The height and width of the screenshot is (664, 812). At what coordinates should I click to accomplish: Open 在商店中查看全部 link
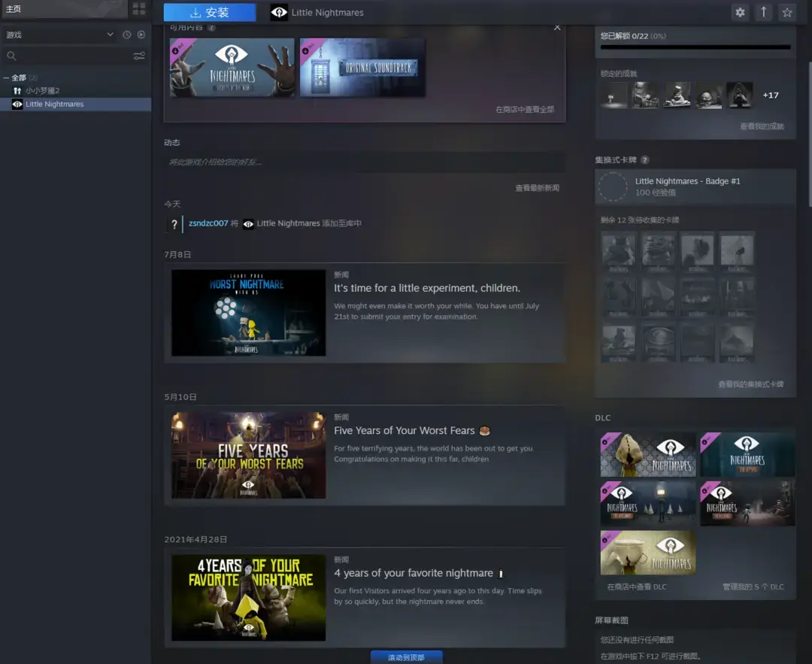click(x=525, y=109)
